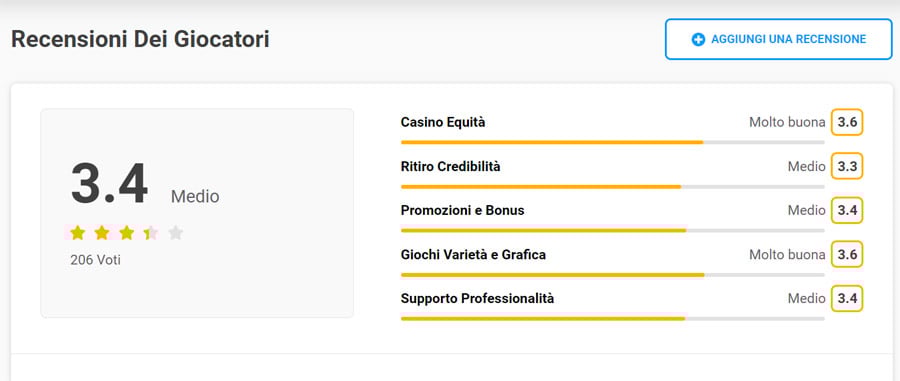Click the 3.4 badge beside Promozioni e Bonus

(x=847, y=211)
